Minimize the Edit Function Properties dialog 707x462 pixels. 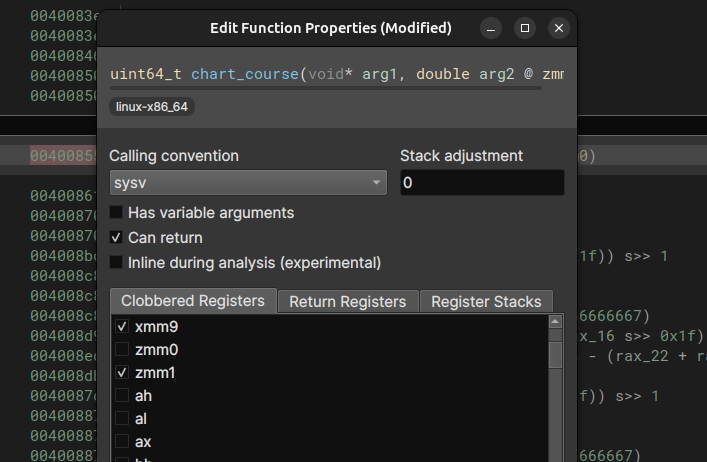(x=491, y=28)
